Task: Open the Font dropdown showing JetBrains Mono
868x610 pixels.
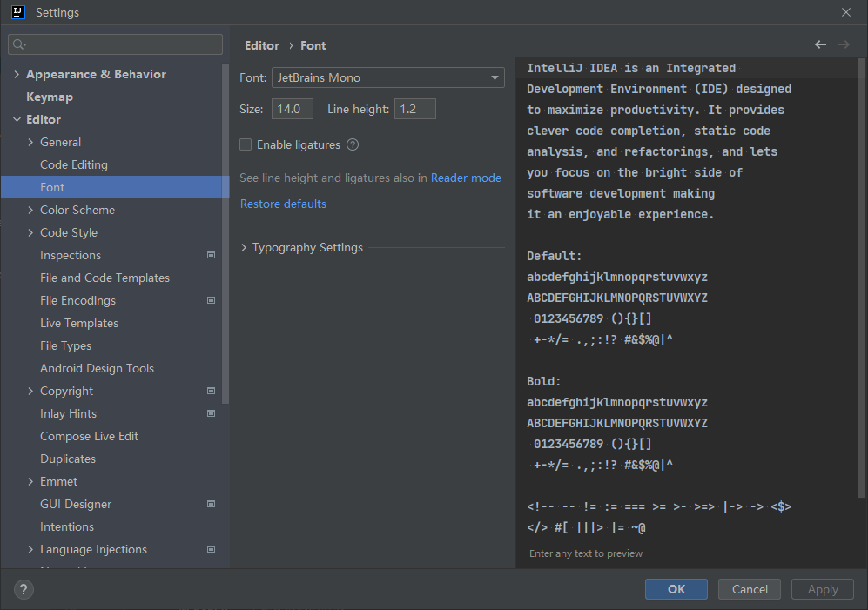Action: click(x=387, y=78)
